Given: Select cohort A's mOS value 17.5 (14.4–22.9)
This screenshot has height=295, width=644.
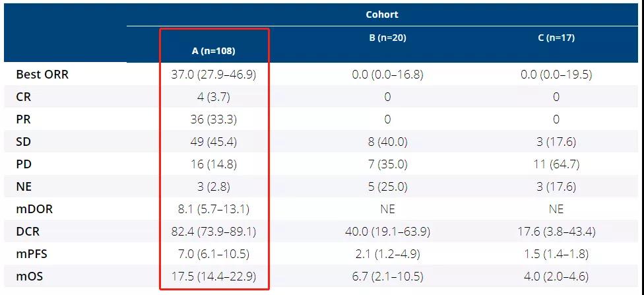Looking at the screenshot, I should click(x=213, y=277).
